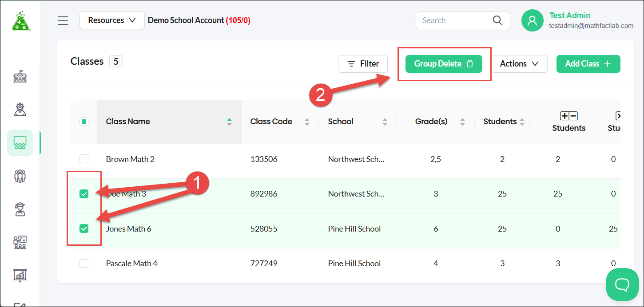Click the Group Delete button
Image resolution: width=644 pixels, height=307 pixels.
pyautogui.click(x=444, y=64)
